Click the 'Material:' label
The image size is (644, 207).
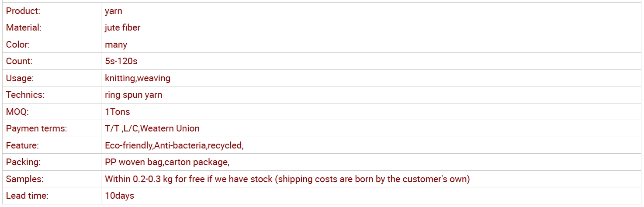coord(24,28)
